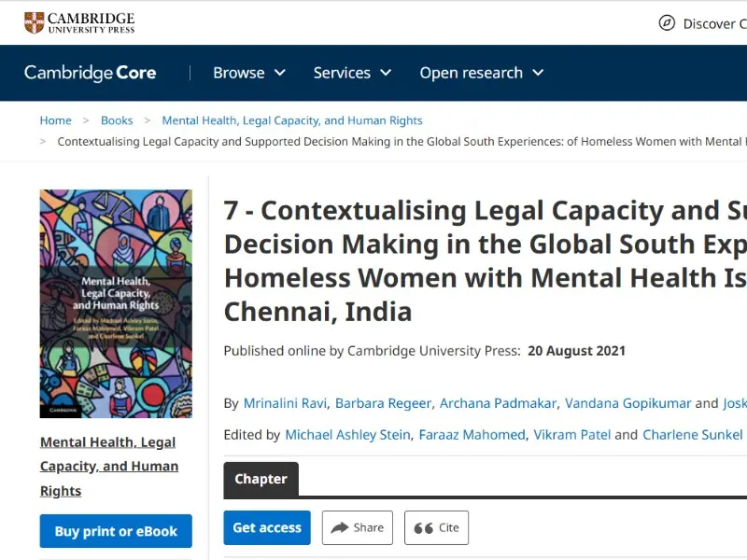The height and width of the screenshot is (560, 747).
Task: Open the Books breadcrumb link
Action: pos(117,120)
